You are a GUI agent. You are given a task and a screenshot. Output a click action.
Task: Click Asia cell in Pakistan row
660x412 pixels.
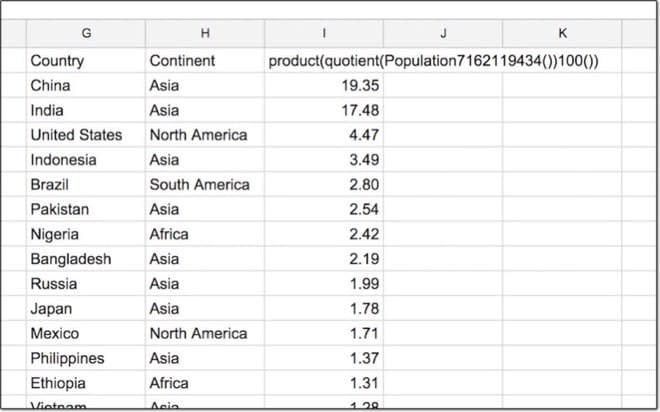205,210
